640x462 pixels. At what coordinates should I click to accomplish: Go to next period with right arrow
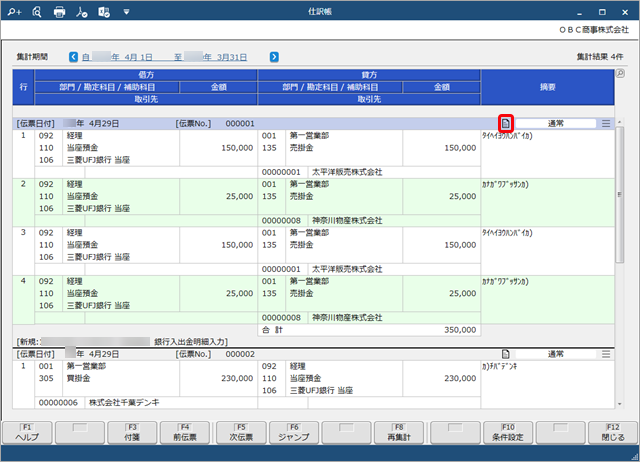tap(274, 57)
